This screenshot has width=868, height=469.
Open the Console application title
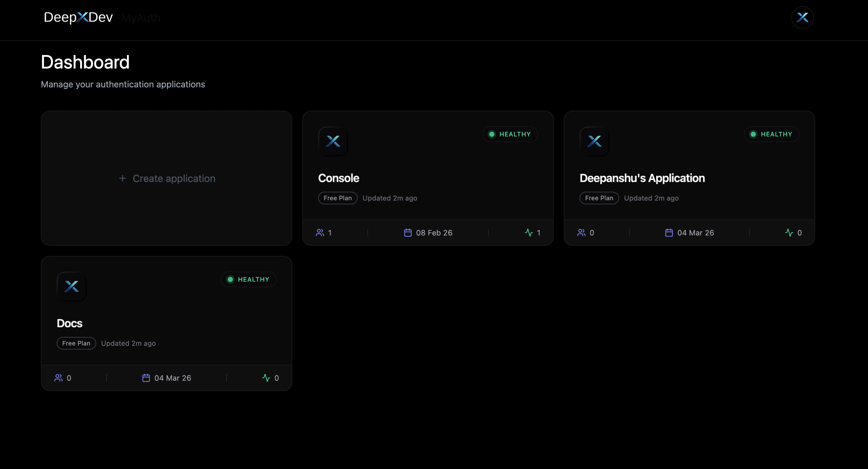(x=339, y=178)
